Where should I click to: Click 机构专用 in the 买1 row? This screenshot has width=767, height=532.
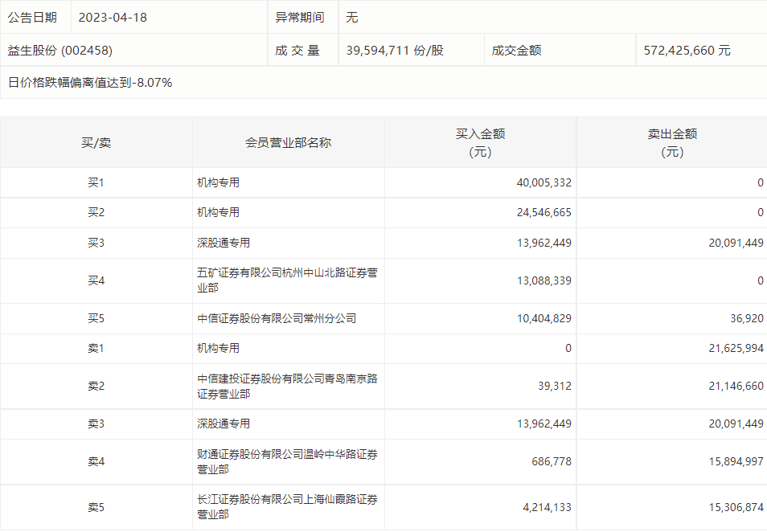(x=218, y=183)
